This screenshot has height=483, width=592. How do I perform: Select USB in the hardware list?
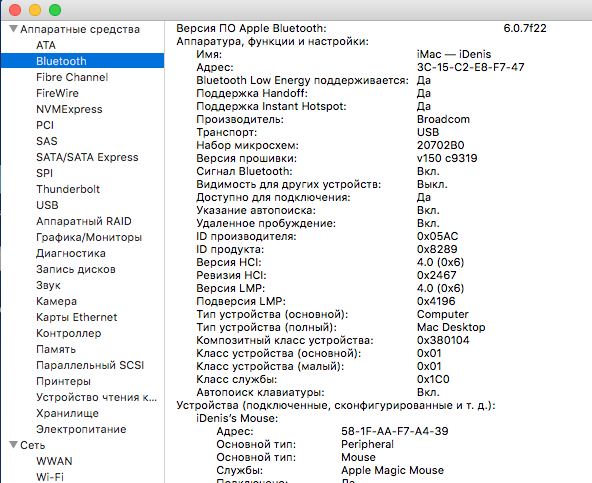(47, 205)
